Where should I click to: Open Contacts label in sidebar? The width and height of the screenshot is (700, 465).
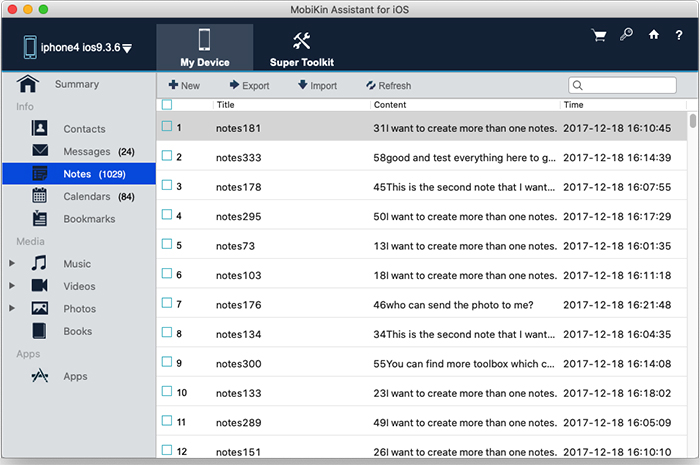(84, 129)
